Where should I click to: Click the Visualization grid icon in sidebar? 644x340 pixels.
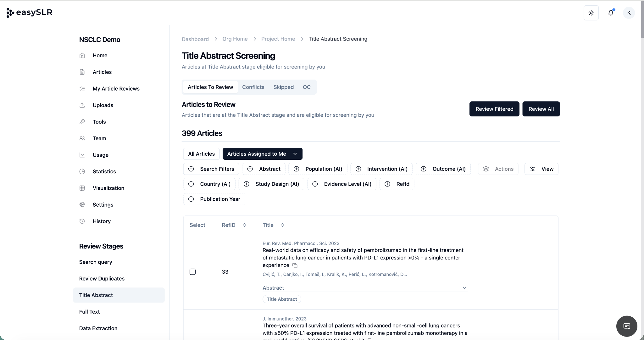[x=82, y=188]
